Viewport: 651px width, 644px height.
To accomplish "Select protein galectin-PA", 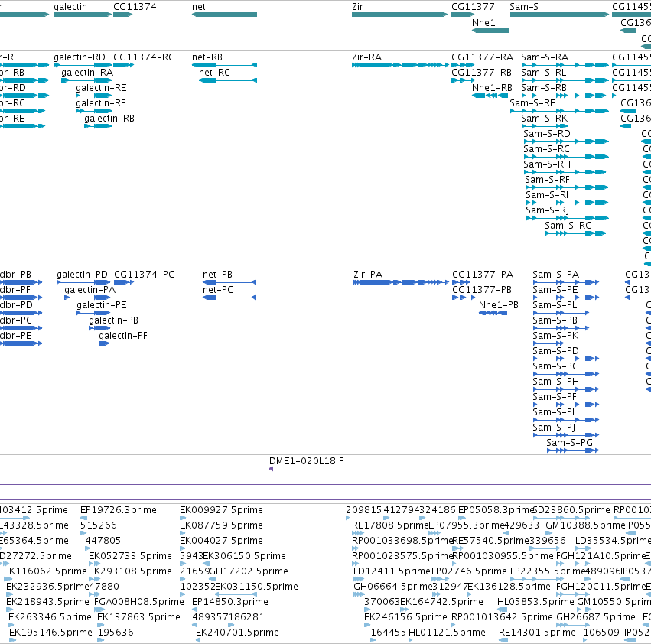I will point(87,298).
